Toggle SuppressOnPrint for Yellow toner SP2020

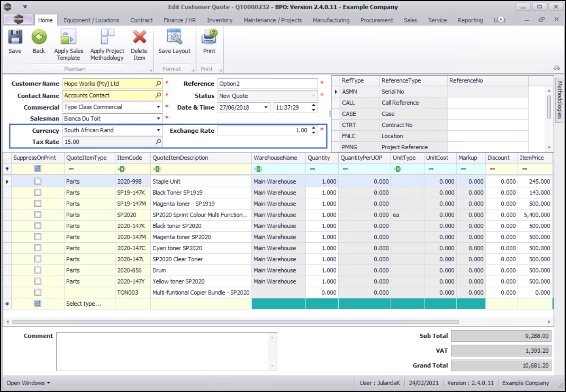(38, 281)
